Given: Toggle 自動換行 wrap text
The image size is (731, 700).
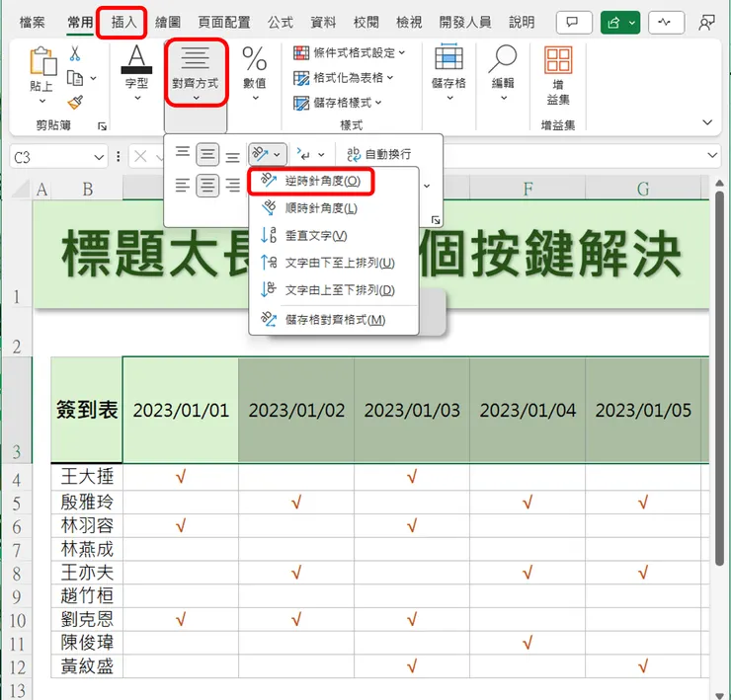Looking at the screenshot, I should click(x=378, y=154).
